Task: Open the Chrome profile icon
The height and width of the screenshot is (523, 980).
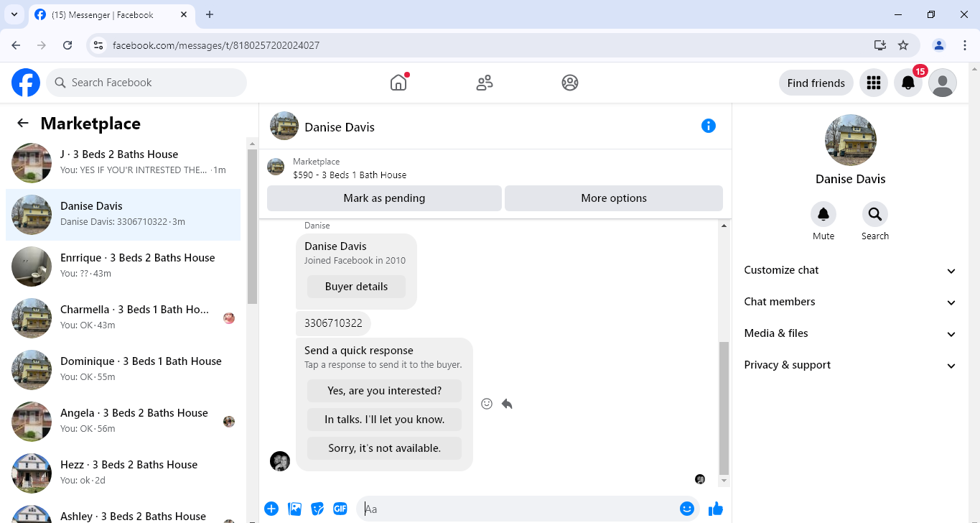Action: [939, 45]
